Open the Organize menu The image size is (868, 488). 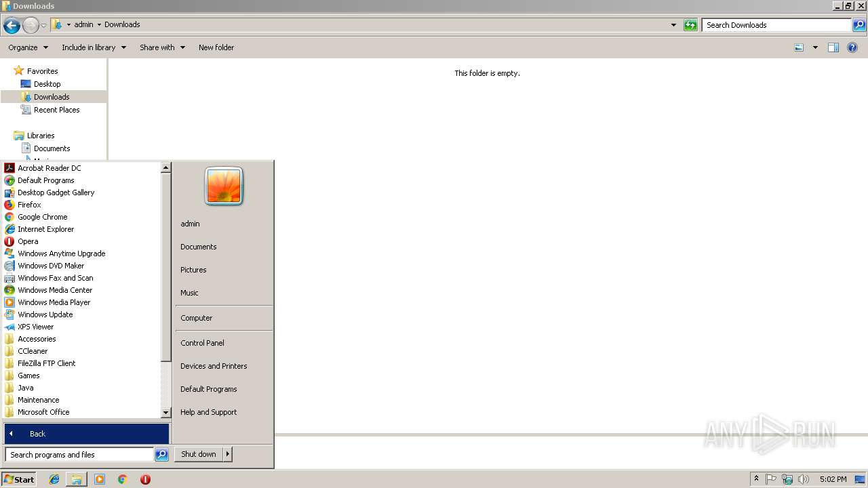pos(28,47)
